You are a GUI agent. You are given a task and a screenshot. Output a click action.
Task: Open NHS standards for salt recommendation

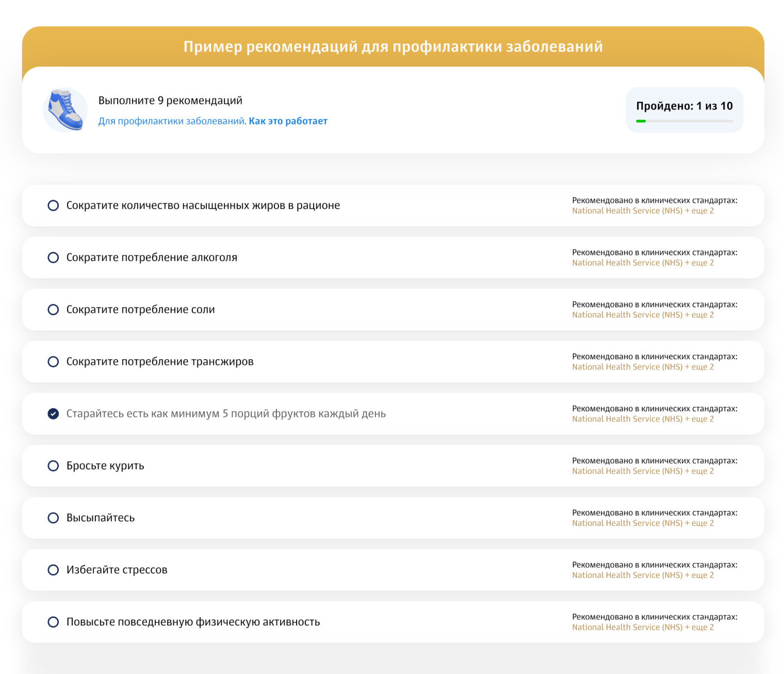pyautogui.click(x=643, y=314)
